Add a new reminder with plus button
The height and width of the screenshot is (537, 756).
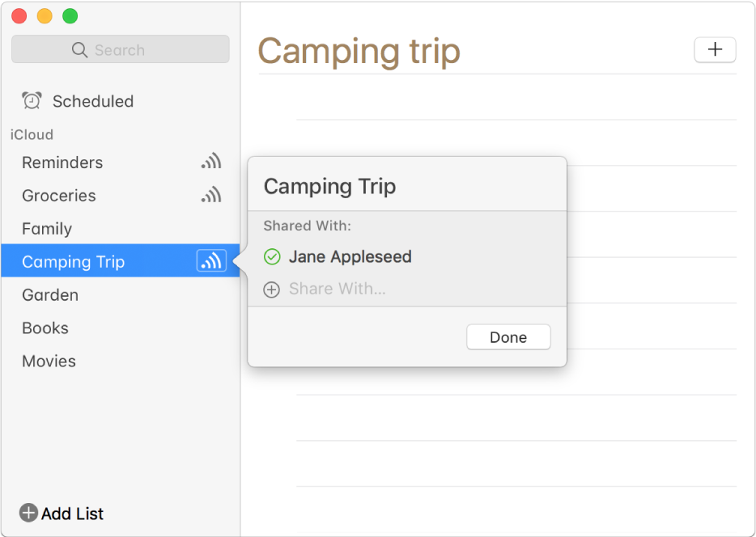pyautogui.click(x=715, y=49)
